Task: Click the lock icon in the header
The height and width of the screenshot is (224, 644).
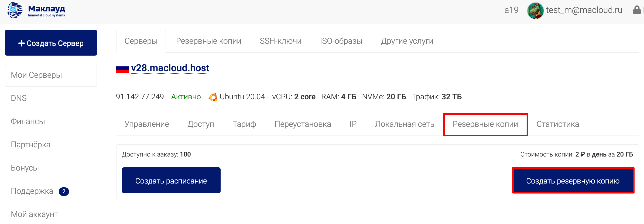Action: (x=637, y=10)
